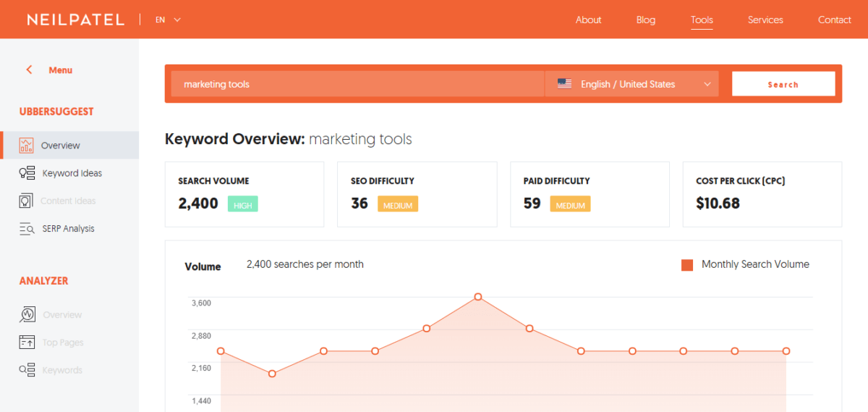Image resolution: width=868 pixels, height=412 pixels.
Task: Click the 3,600 axis label
Action: 201,303
